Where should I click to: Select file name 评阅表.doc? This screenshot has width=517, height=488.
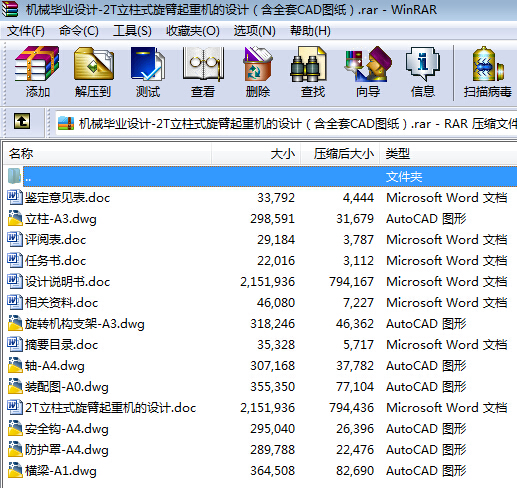56,240
